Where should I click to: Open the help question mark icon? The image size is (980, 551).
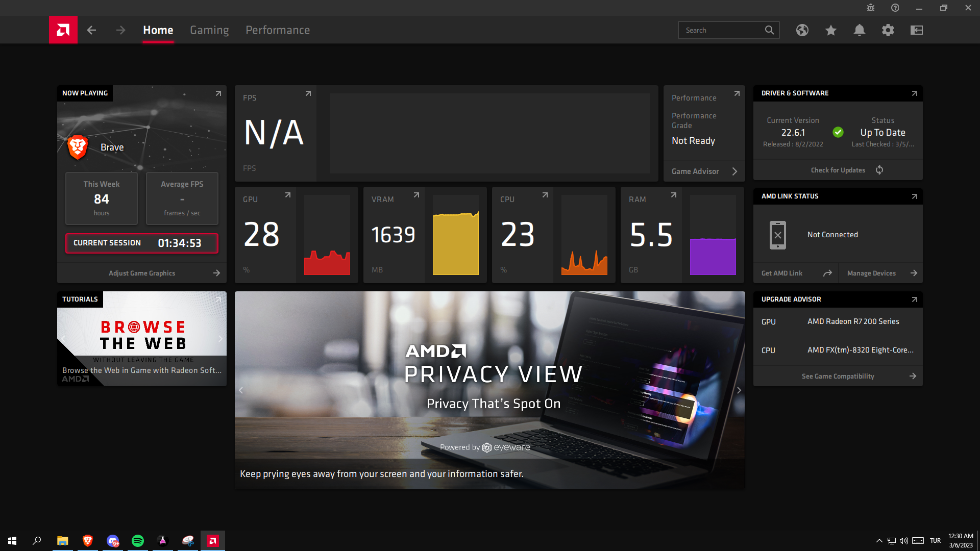tap(895, 8)
